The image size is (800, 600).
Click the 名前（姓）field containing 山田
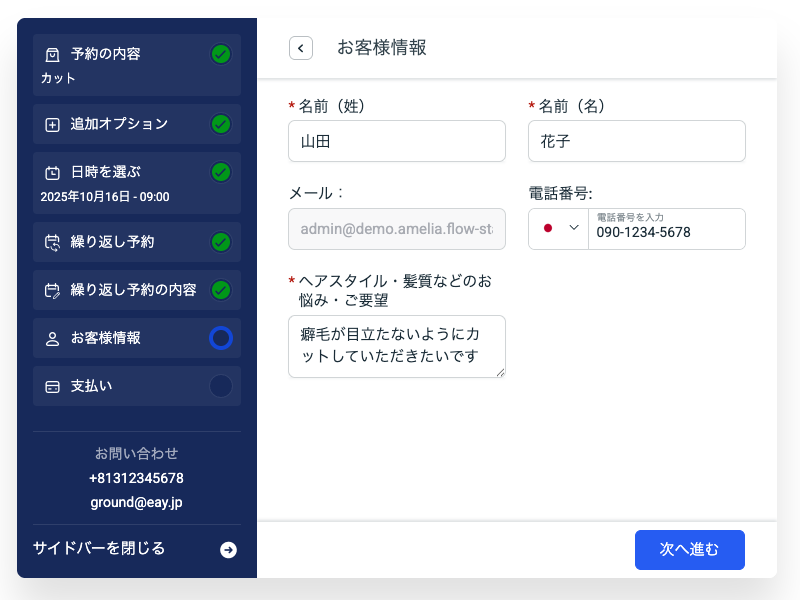(396, 141)
